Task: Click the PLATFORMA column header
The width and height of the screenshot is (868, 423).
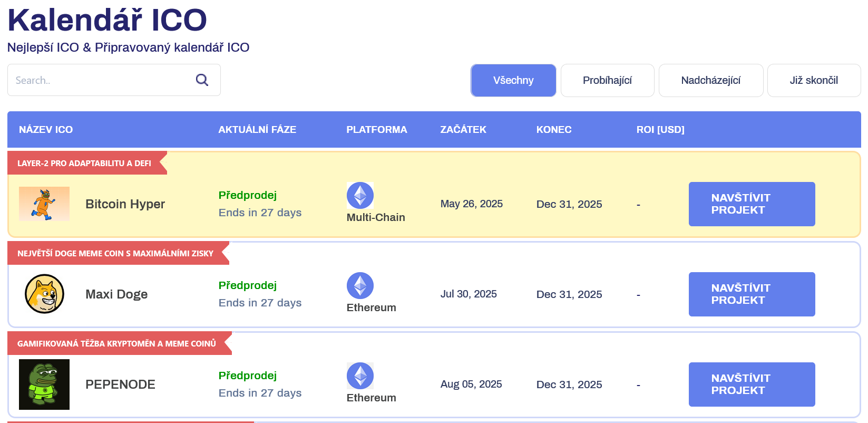Action: [376, 130]
